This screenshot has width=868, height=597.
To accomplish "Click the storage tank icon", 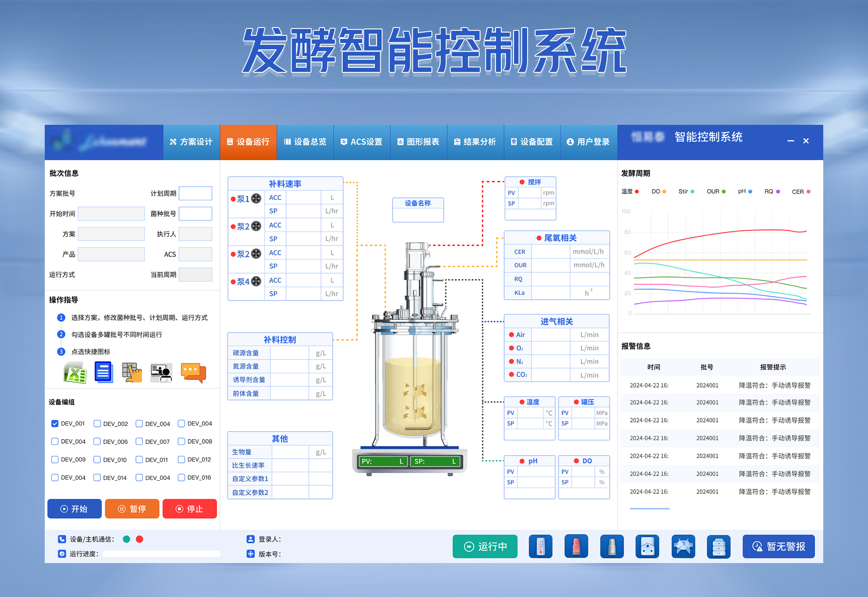I will (x=718, y=546).
